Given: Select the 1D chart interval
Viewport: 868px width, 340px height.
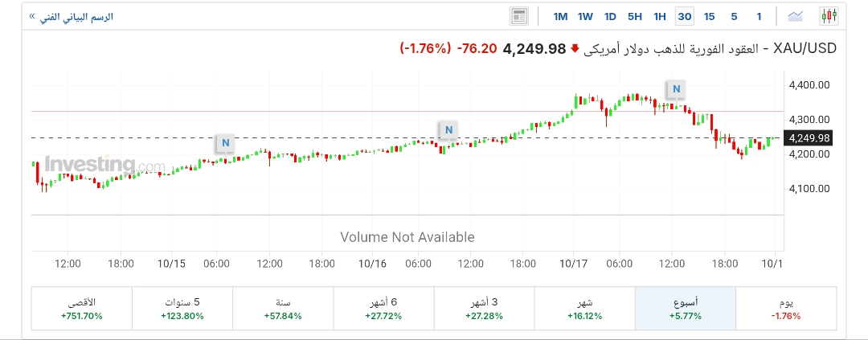Looking at the screenshot, I should coord(610,16).
